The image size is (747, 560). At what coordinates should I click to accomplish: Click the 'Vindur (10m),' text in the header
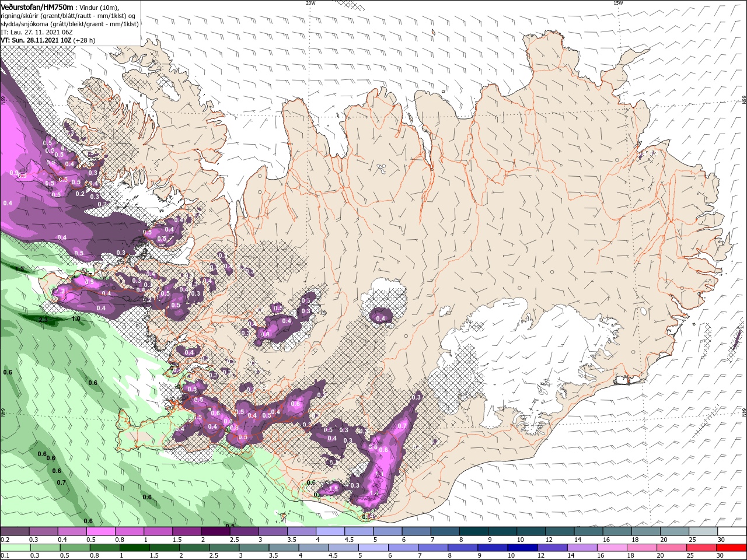[100, 7]
